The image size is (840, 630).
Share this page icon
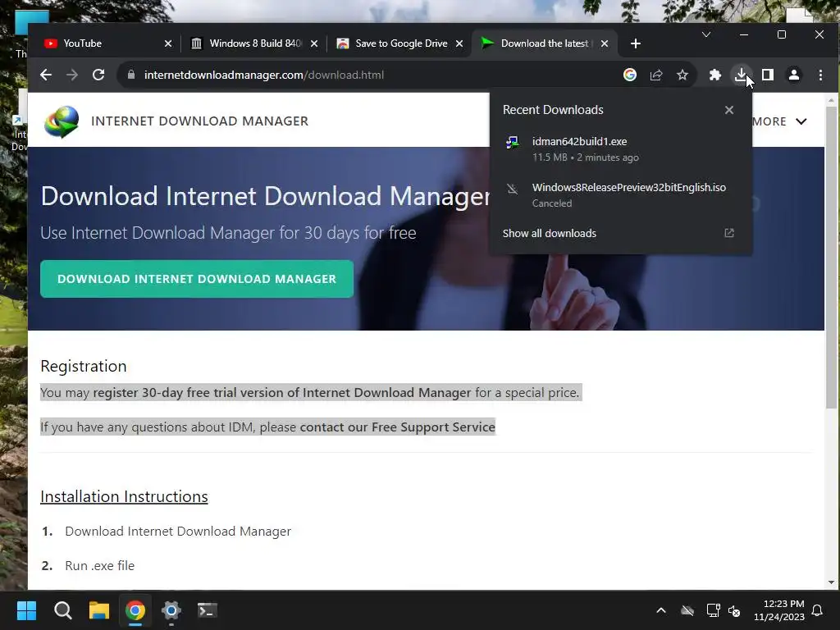point(656,75)
